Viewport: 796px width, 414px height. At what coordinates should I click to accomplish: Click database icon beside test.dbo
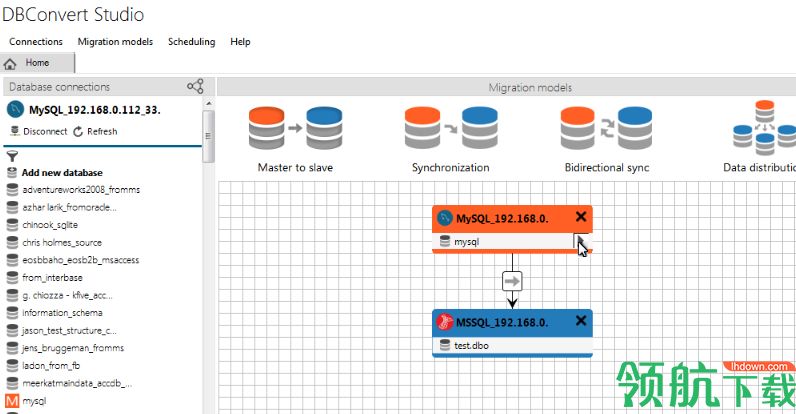pos(445,346)
